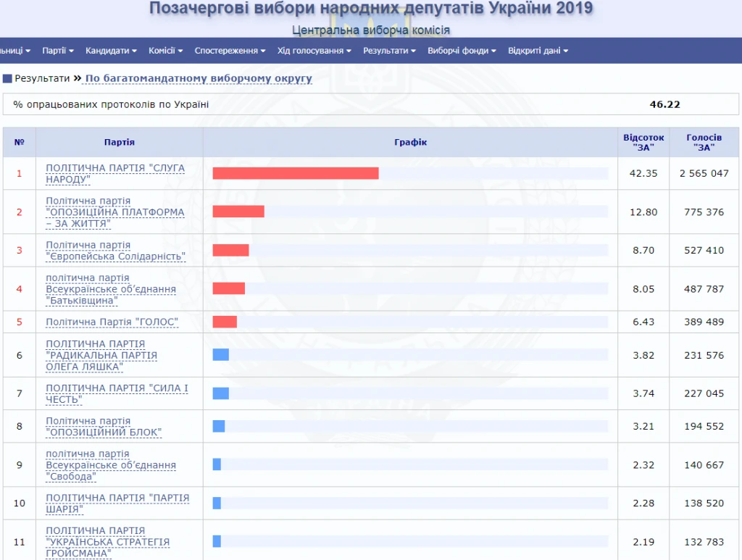742x560 pixels.
Task: Open the Спостереження menu
Action: 230,51
